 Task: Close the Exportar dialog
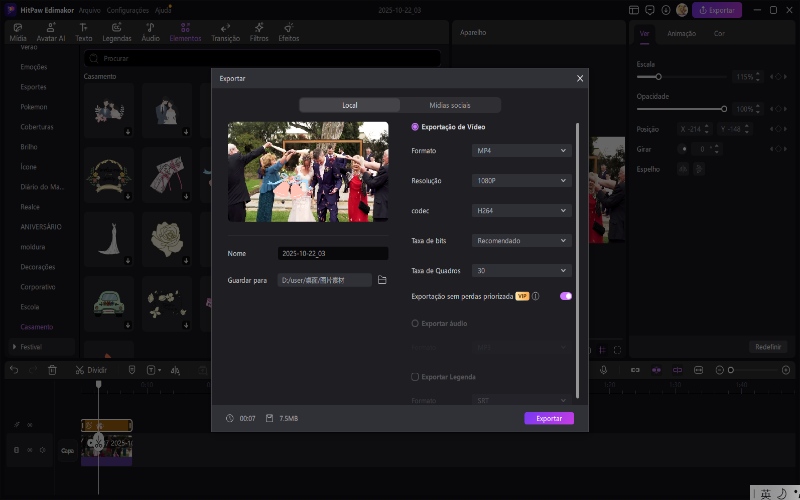(580, 78)
